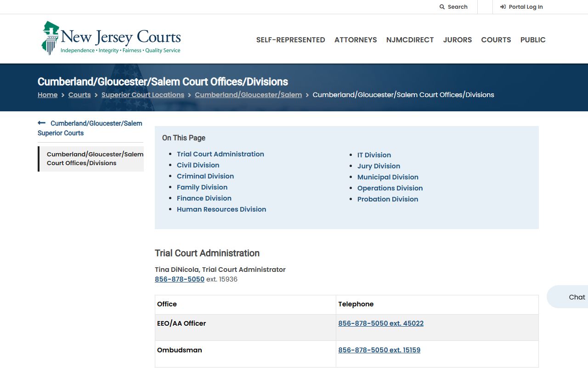Go to Cumberland/Gloucester/Salem breadcrumb
The height and width of the screenshot is (368, 588).
tap(249, 95)
